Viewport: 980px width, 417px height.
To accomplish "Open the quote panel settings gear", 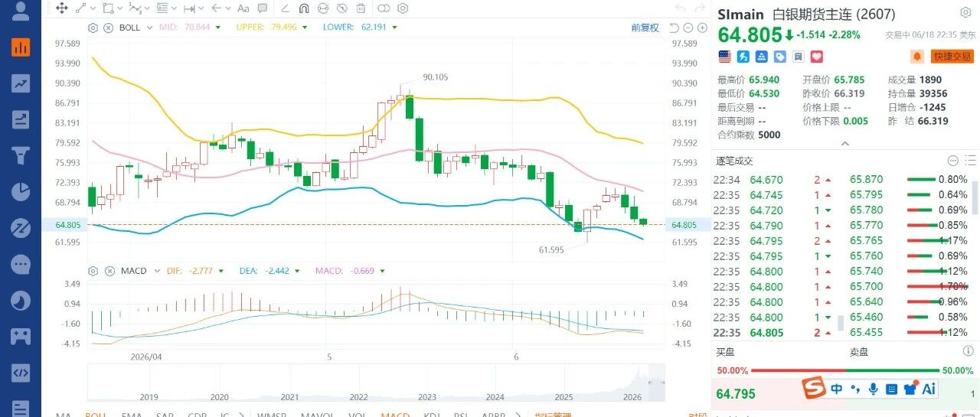I will (966, 14).
